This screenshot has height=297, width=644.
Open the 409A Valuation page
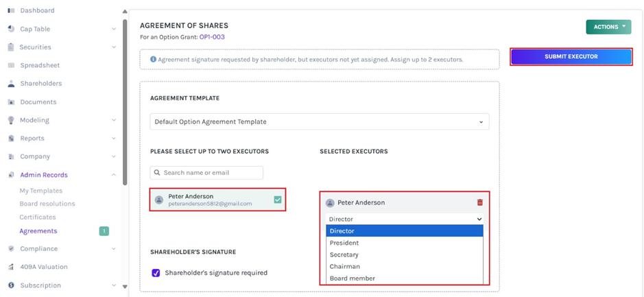coord(43,267)
